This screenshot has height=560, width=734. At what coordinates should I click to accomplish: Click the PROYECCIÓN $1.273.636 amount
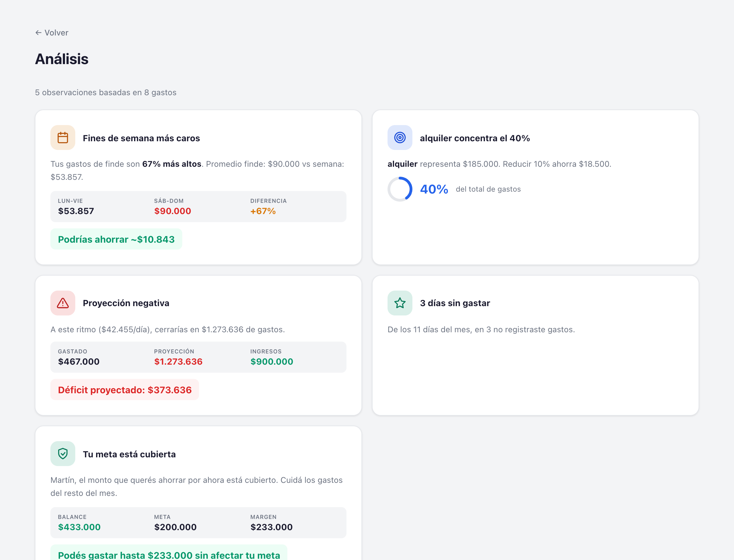coord(178,362)
